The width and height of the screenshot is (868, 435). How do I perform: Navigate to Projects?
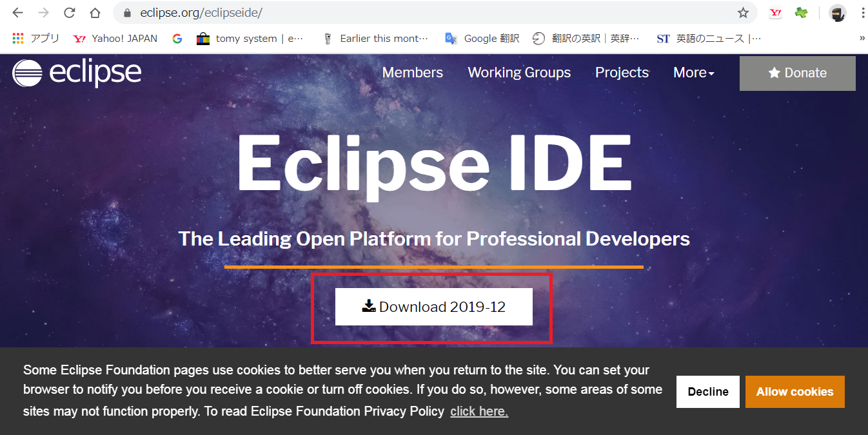pos(621,72)
